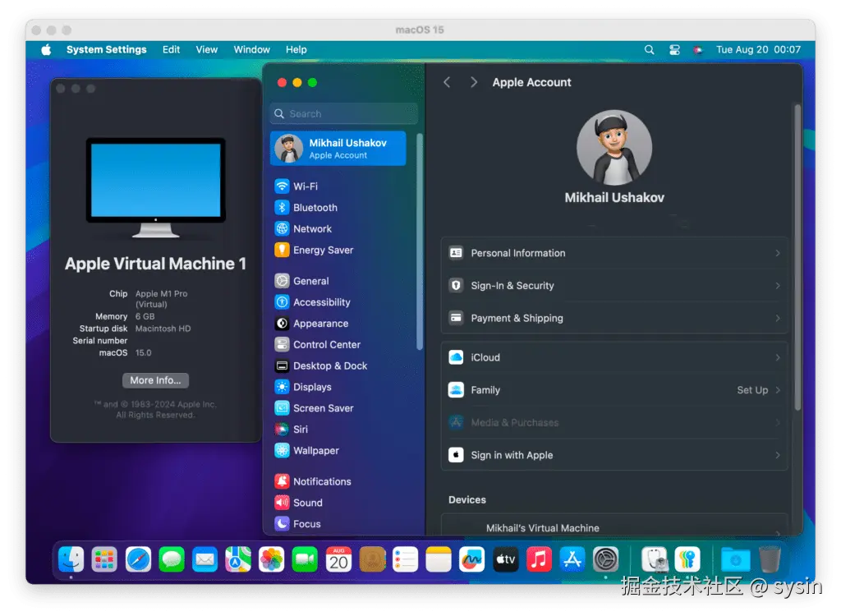
Task: Launch Safari from the Dock
Action: [137, 559]
